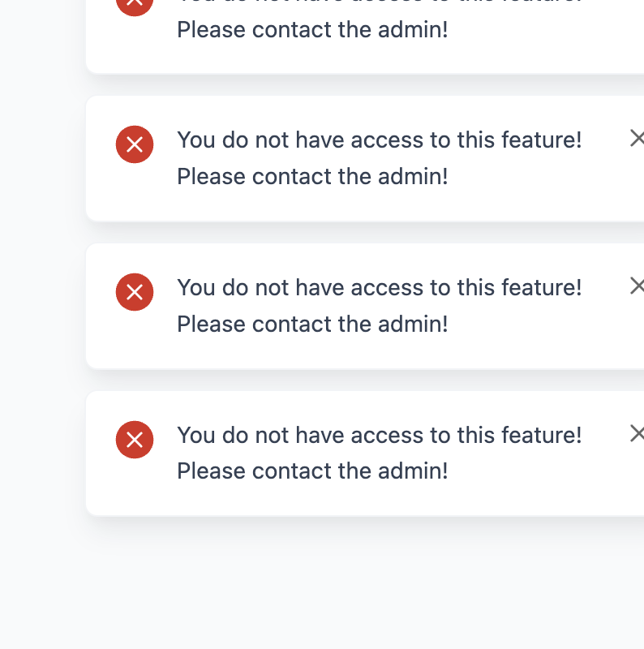Select "You do not have access" line in third notification
Screen dimensions: 644x649
click(380, 288)
